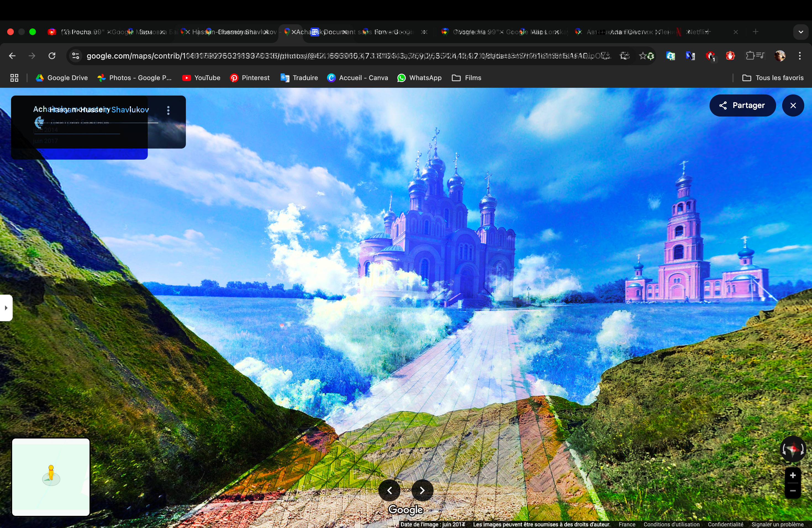This screenshot has width=812, height=528.
Task: Go to the previous photo
Action: click(389, 490)
